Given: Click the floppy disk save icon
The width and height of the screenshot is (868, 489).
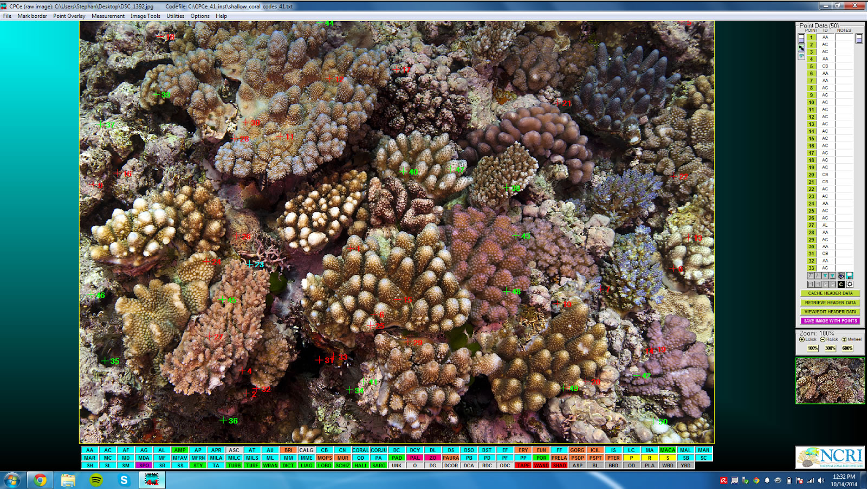Looking at the screenshot, I should coord(850,276).
